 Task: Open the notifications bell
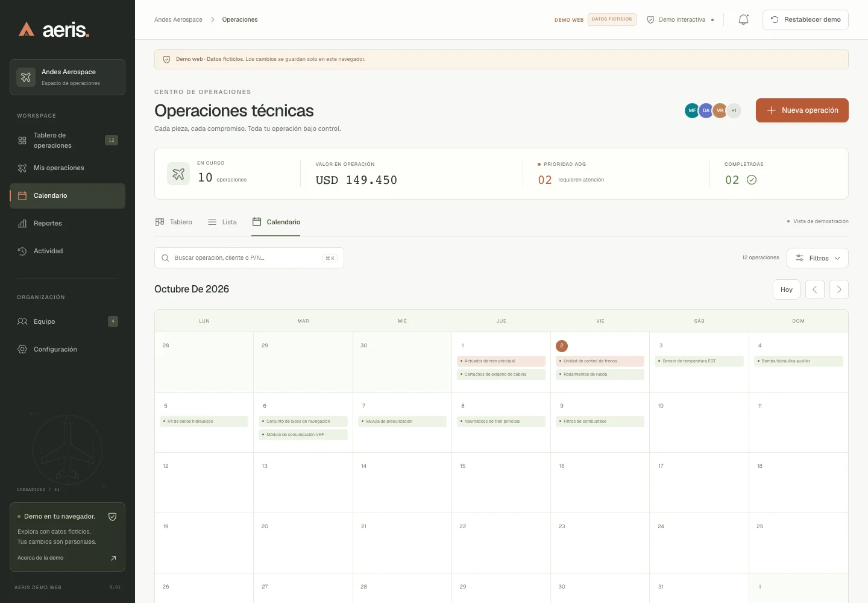(x=743, y=20)
